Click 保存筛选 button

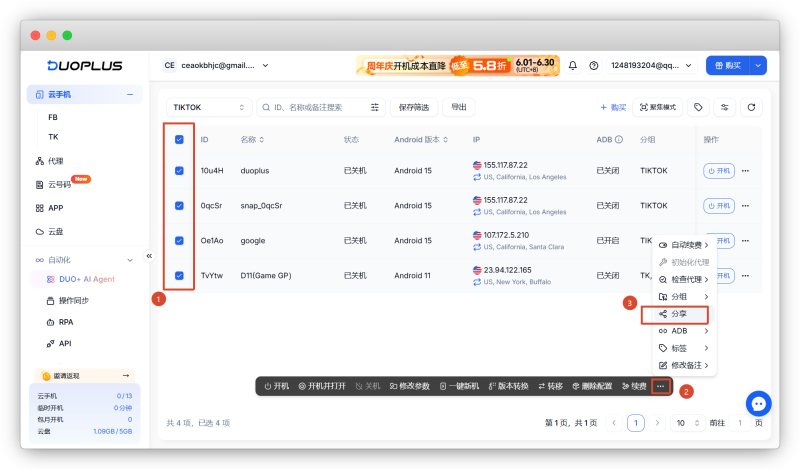point(414,107)
